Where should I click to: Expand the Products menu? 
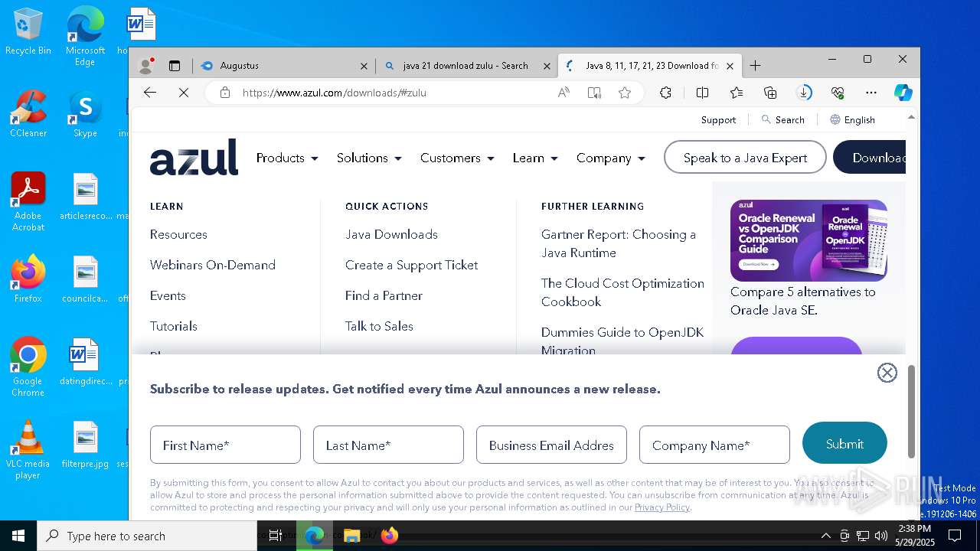[x=287, y=158]
